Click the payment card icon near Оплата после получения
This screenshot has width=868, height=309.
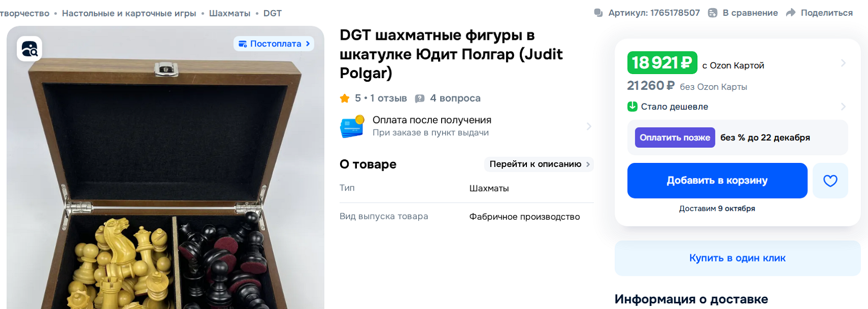[x=352, y=126]
